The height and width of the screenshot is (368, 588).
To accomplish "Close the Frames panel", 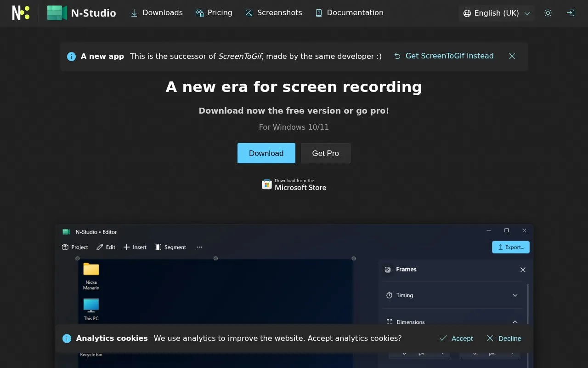I will point(523,270).
